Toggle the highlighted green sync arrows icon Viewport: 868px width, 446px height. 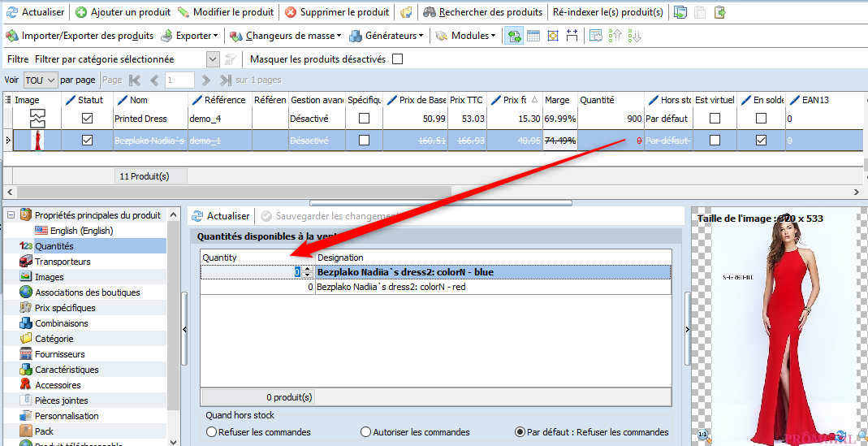[515, 36]
